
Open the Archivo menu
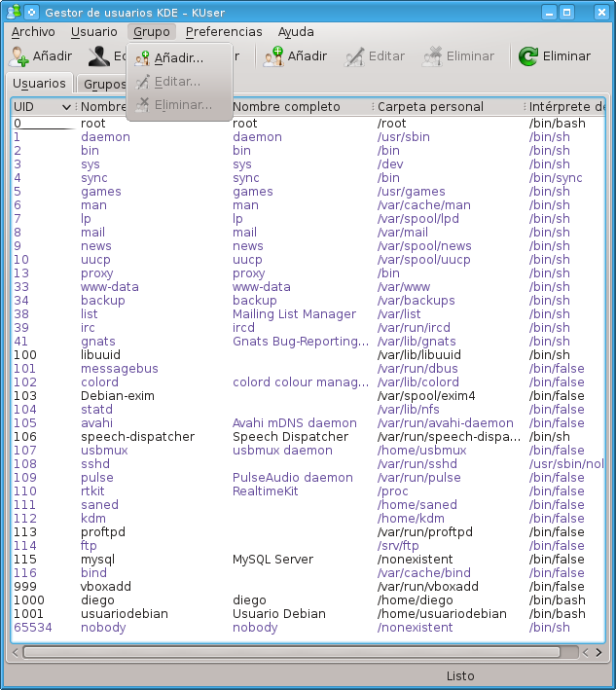tap(33, 32)
